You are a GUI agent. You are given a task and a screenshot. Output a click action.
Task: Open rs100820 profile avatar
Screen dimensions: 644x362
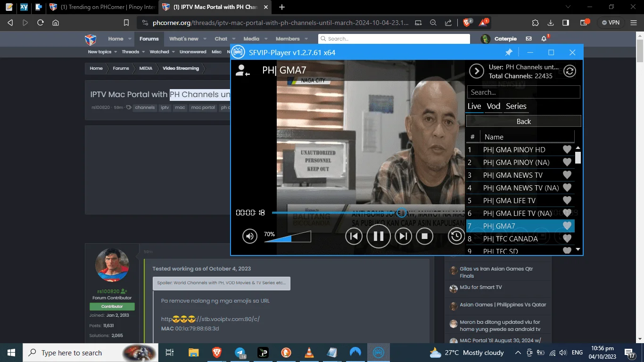pyautogui.click(x=112, y=264)
